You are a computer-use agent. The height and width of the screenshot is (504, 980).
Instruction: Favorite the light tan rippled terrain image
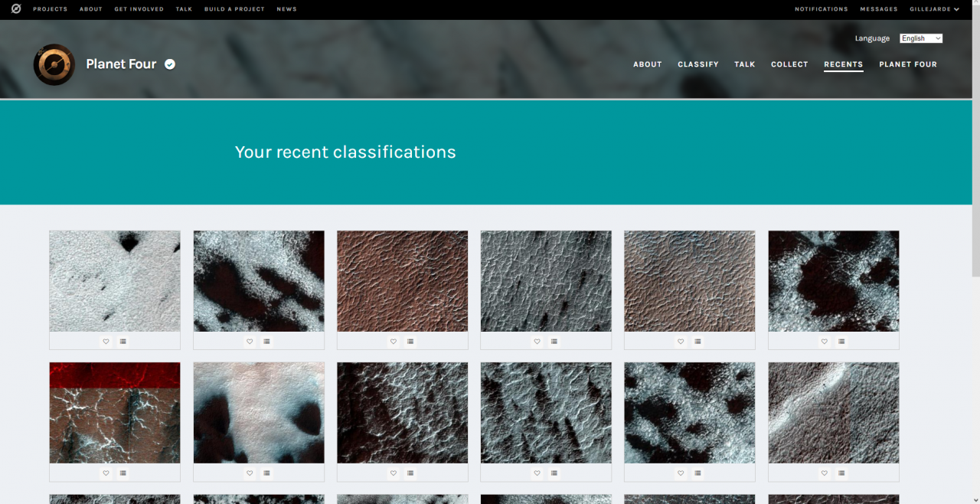pos(681,342)
